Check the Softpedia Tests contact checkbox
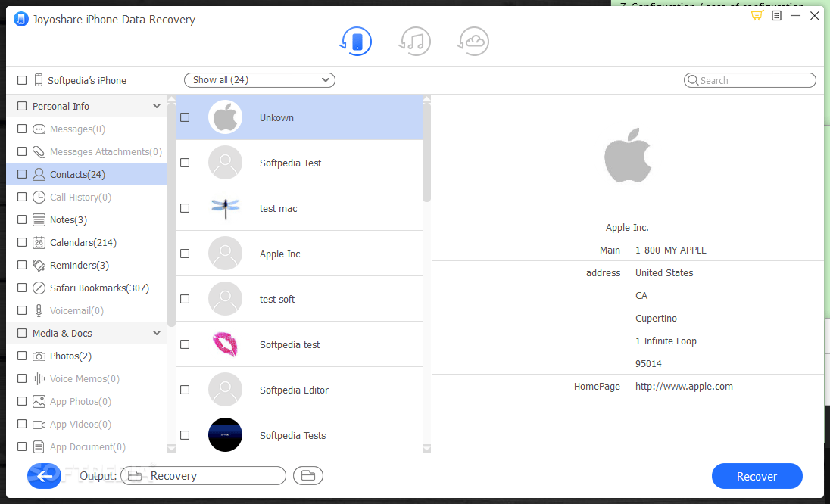Image resolution: width=830 pixels, height=504 pixels. click(185, 435)
